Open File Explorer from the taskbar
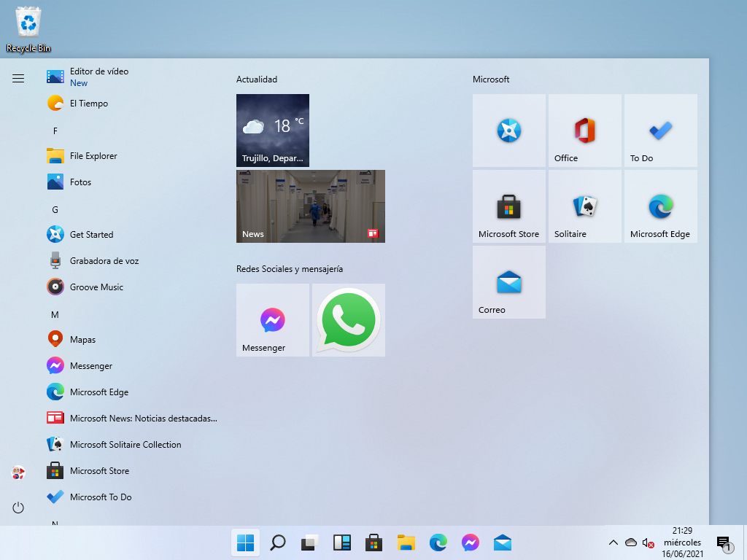The width and height of the screenshot is (747, 560). pos(406,542)
